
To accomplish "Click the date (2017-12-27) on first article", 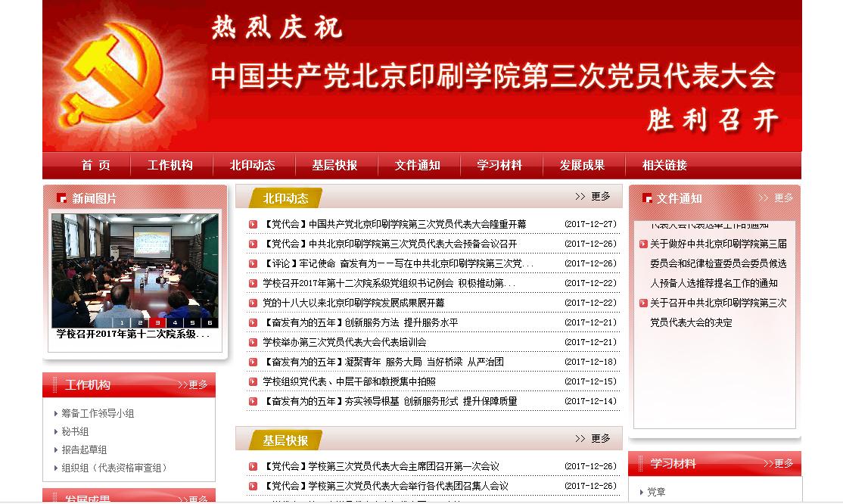I will pos(590,224).
